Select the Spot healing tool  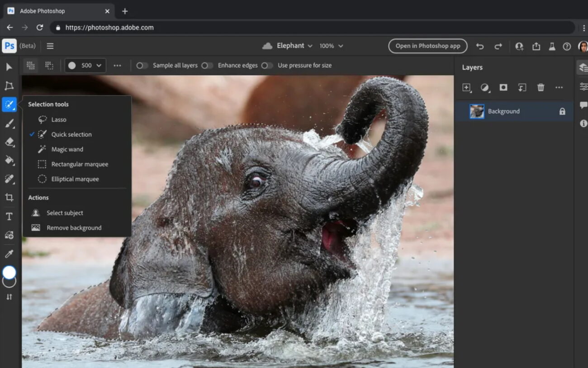coord(9,179)
